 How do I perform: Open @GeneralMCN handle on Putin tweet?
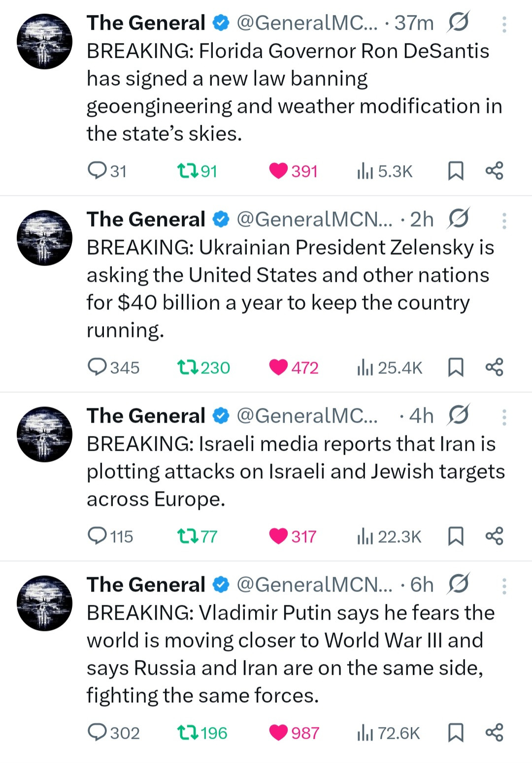pos(314,585)
